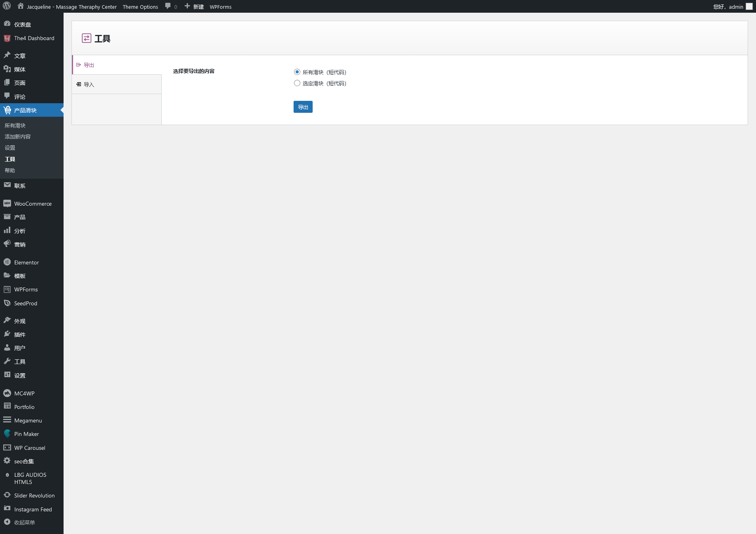Click the 文章 pushpin icon
756x534 pixels.
pos(7,55)
